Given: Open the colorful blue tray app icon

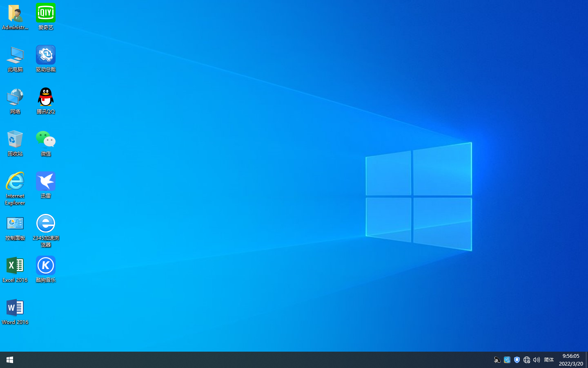Looking at the screenshot, I should 507,360.
